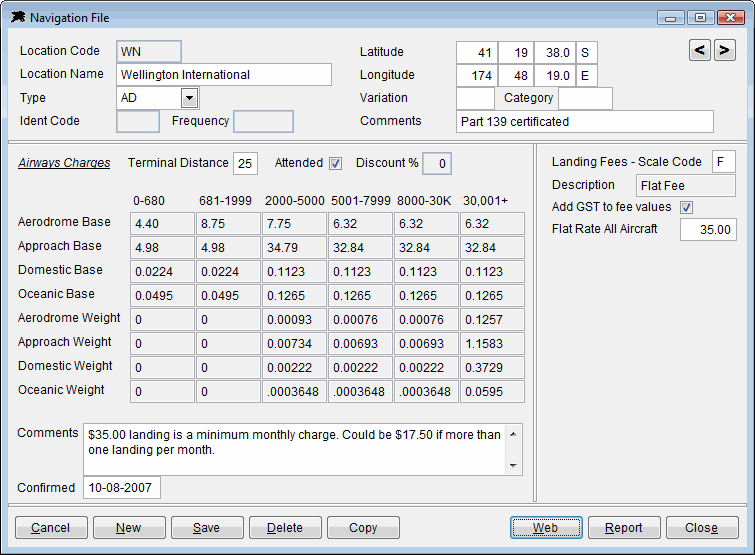Click the Location Code field
755x555 pixels.
[x=149, y=52]
